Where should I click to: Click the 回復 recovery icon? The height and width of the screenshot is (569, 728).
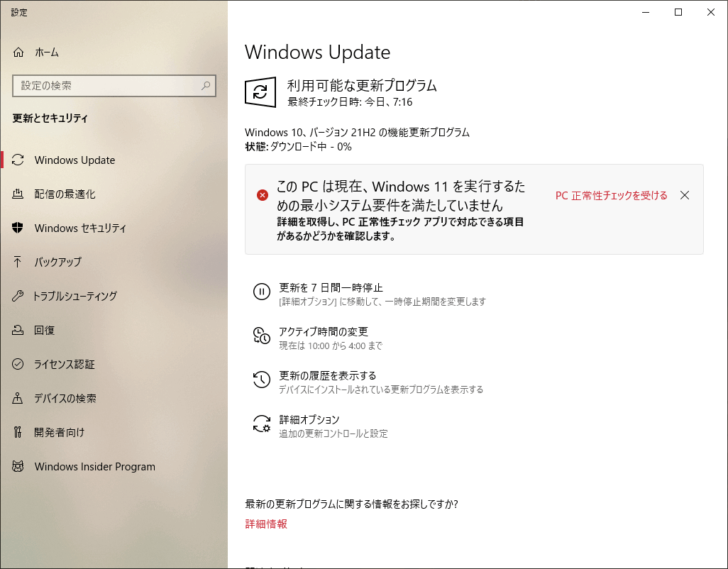point(18,330)
